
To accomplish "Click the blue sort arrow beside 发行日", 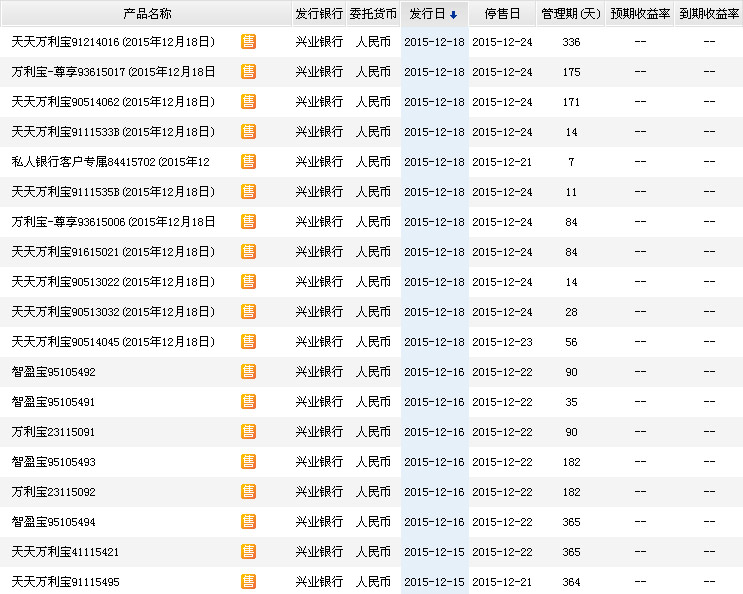I will tap(453, 15).
